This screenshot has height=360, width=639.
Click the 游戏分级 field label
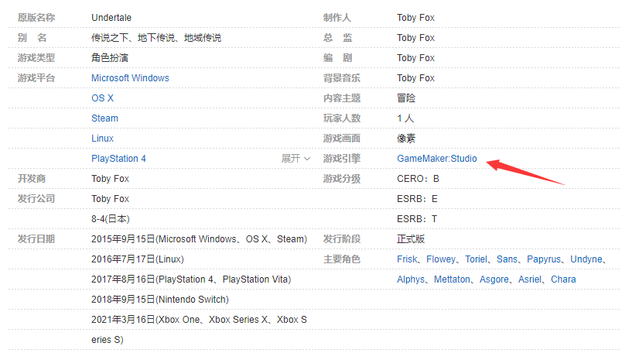click(x=342, y=179)
